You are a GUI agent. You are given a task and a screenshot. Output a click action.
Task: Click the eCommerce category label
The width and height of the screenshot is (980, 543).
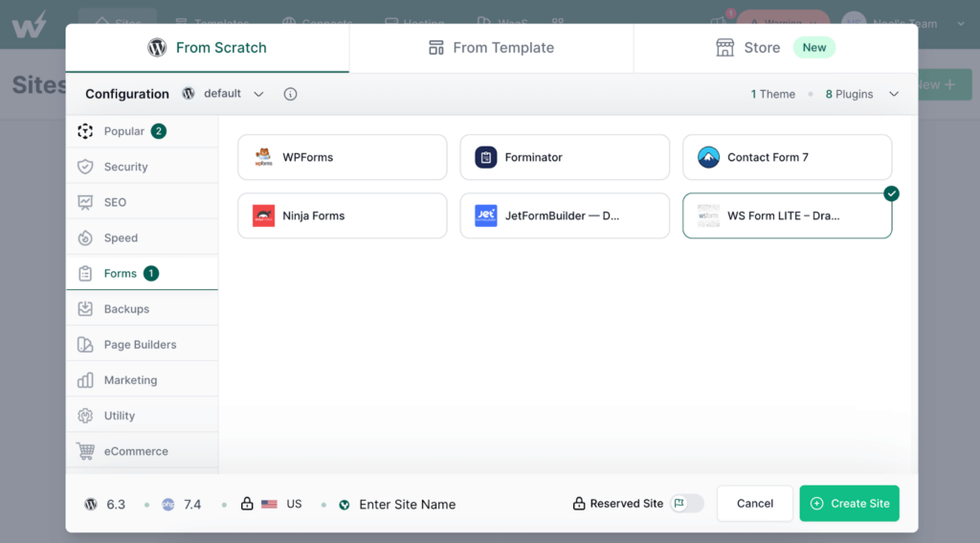point(136,451)
